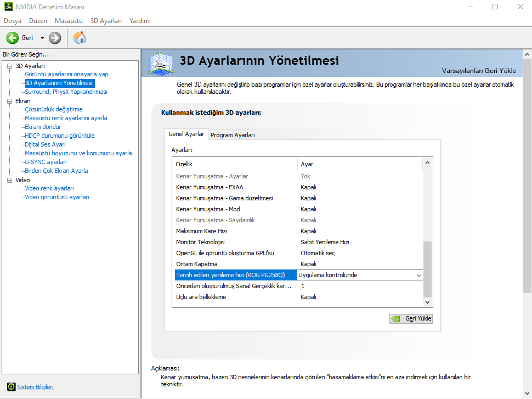Open Dijital Ses Ayarı
Screen dimensions: 532x399
(45, 144)
